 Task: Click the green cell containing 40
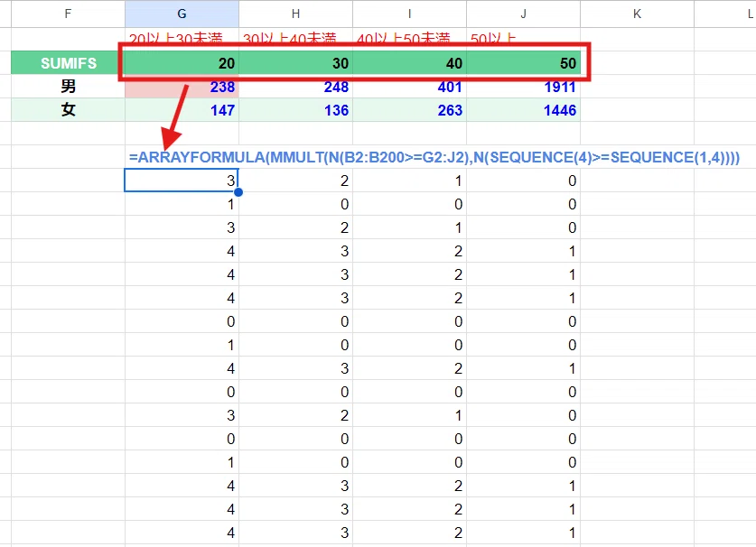[409, 62]
